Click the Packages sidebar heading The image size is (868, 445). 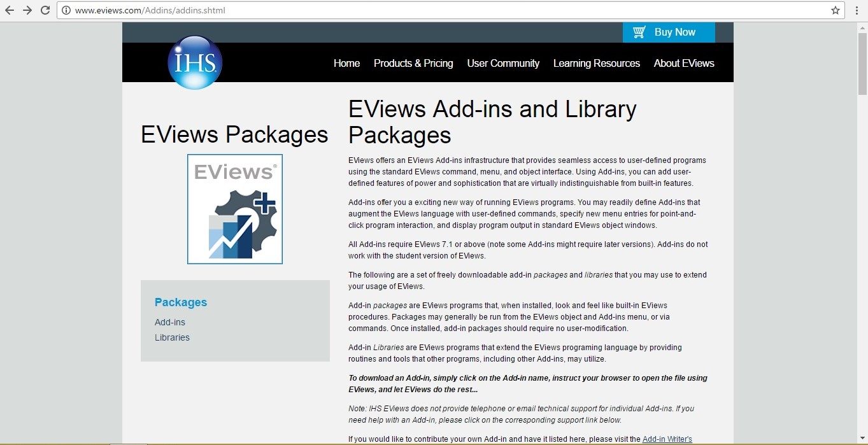(x=181, y=302)
